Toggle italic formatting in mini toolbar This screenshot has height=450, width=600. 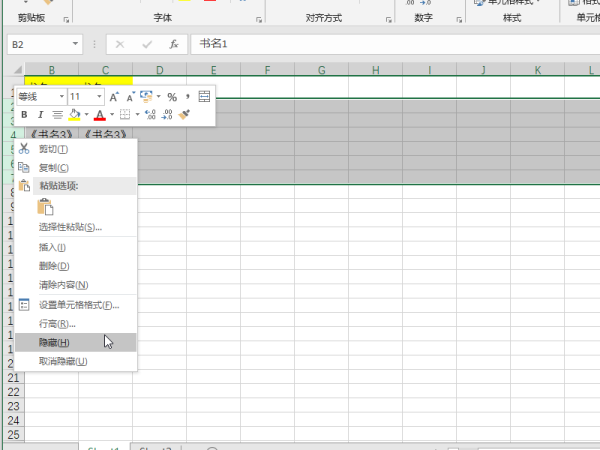[41, 115]
